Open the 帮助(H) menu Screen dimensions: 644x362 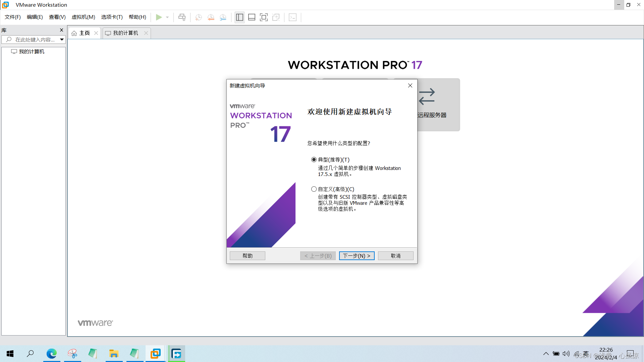[x=138, y=17]
